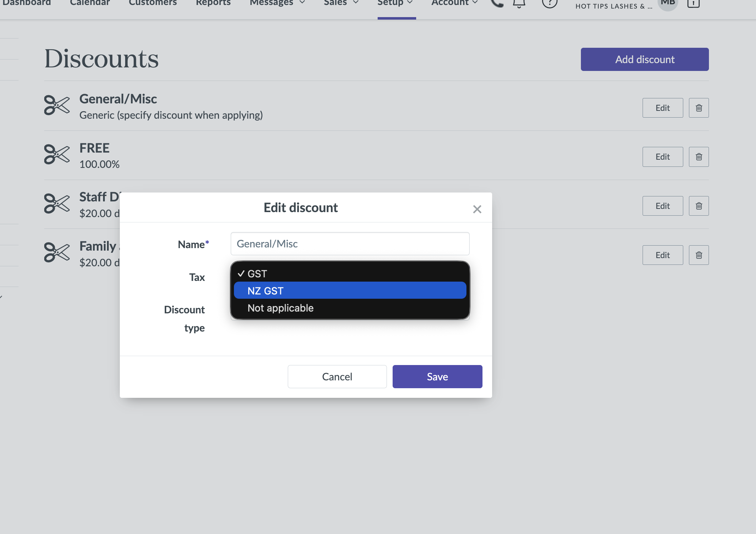Click scissors icon next to General/Misc
This screenshot has height=534, width=756.
tap(57, 105)
